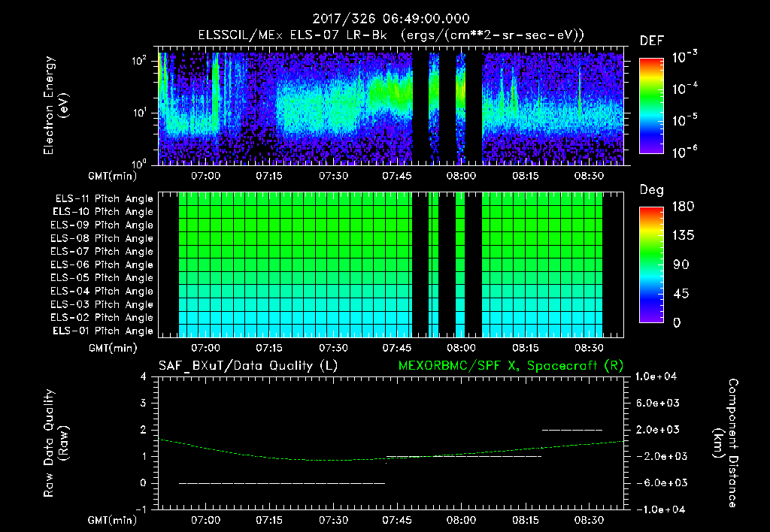
Task: Select the ELS-10 Pitch Angle row label
Action: pyautogui.click(x=103, y=212)
